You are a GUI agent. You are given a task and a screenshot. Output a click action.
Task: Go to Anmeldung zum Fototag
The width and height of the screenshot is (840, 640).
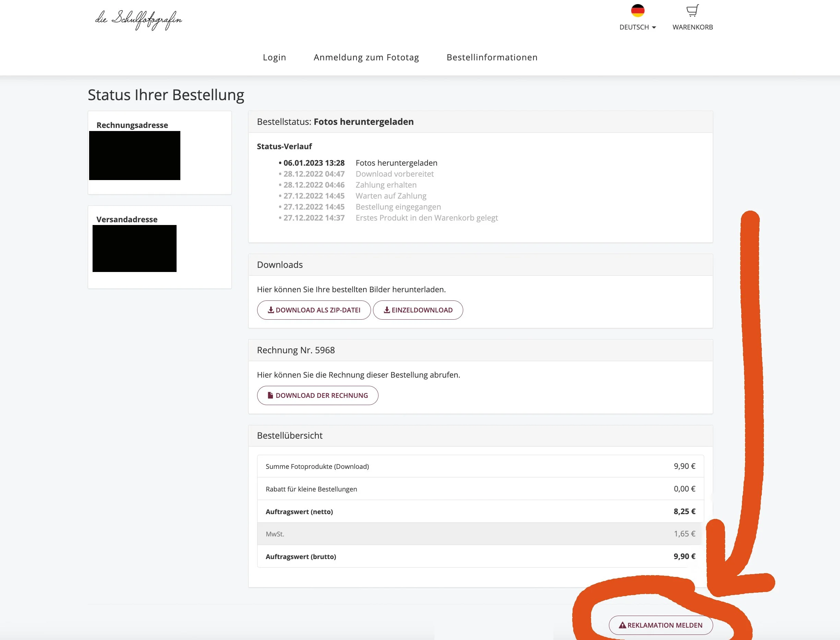click(x=366, y=57)
